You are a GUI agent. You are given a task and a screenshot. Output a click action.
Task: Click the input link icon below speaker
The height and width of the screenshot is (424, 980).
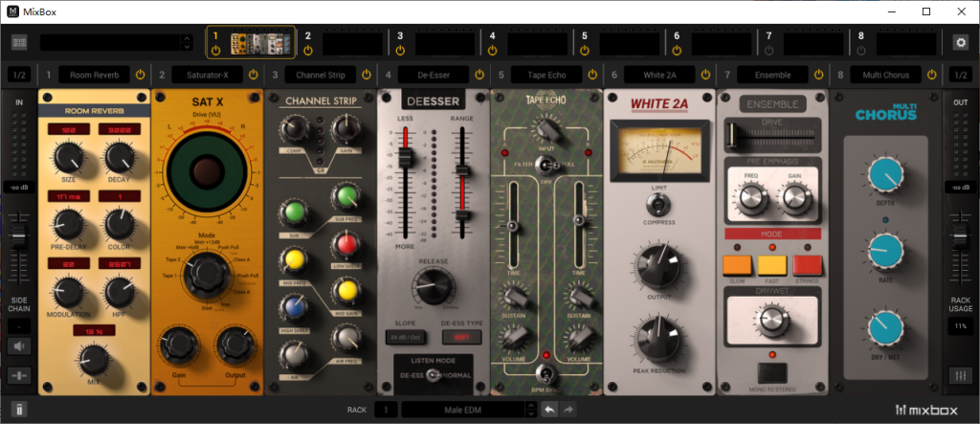point(19,375)
